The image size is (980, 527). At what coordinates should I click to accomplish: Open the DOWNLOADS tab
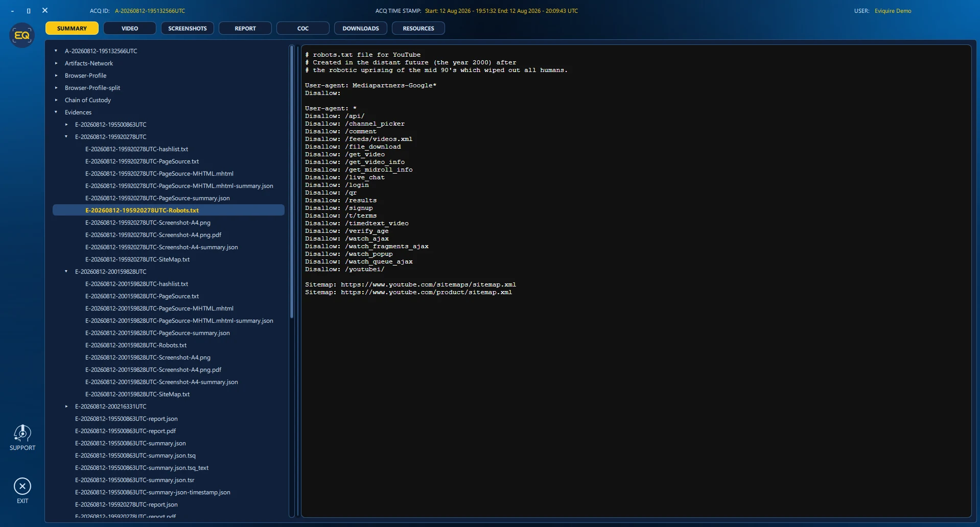pyautogui.click(x=361, y=29)
